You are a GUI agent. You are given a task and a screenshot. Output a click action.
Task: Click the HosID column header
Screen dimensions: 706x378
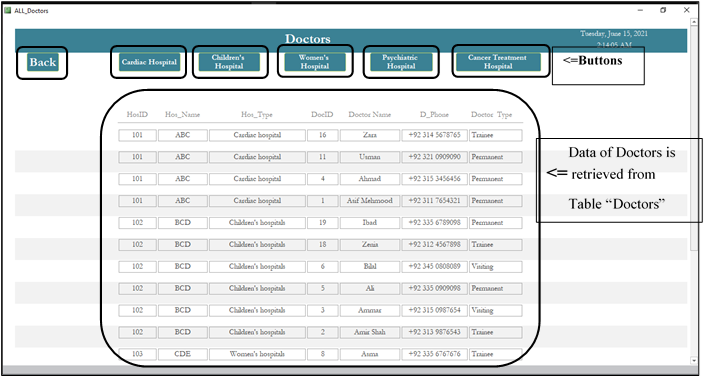(137, 115)
